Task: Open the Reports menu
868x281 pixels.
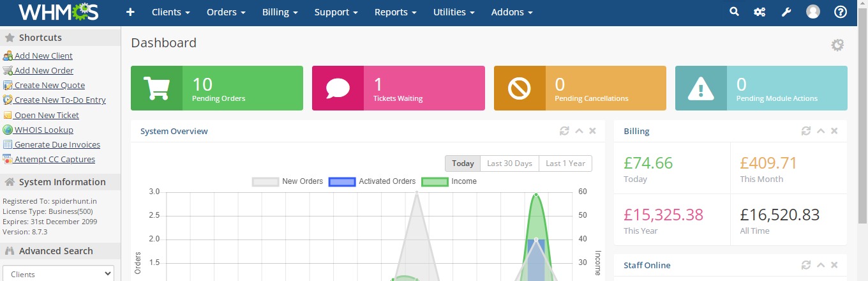Action: 395,12
